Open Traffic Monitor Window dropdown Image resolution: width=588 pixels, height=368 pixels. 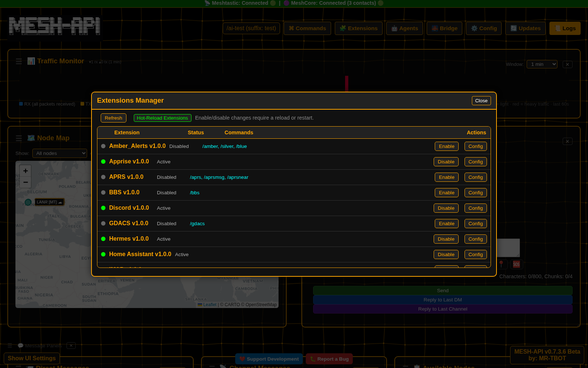point(542,64)
